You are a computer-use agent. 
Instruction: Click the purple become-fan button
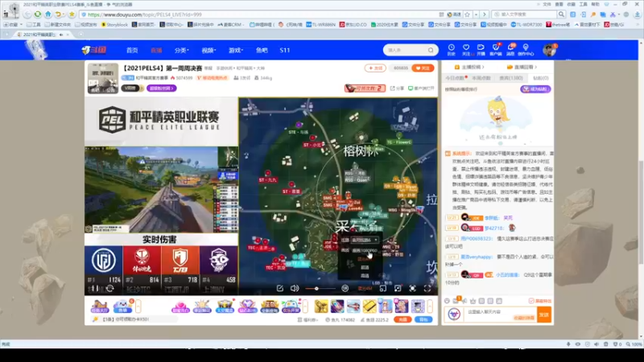pos(535,89)
